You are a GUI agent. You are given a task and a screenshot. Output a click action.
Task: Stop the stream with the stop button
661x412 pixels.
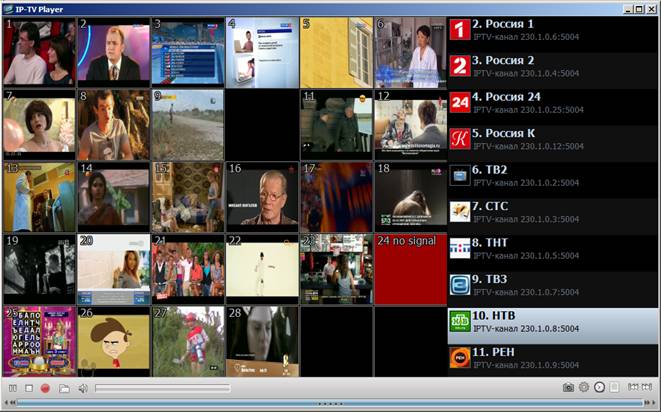[x=29, y=388]
